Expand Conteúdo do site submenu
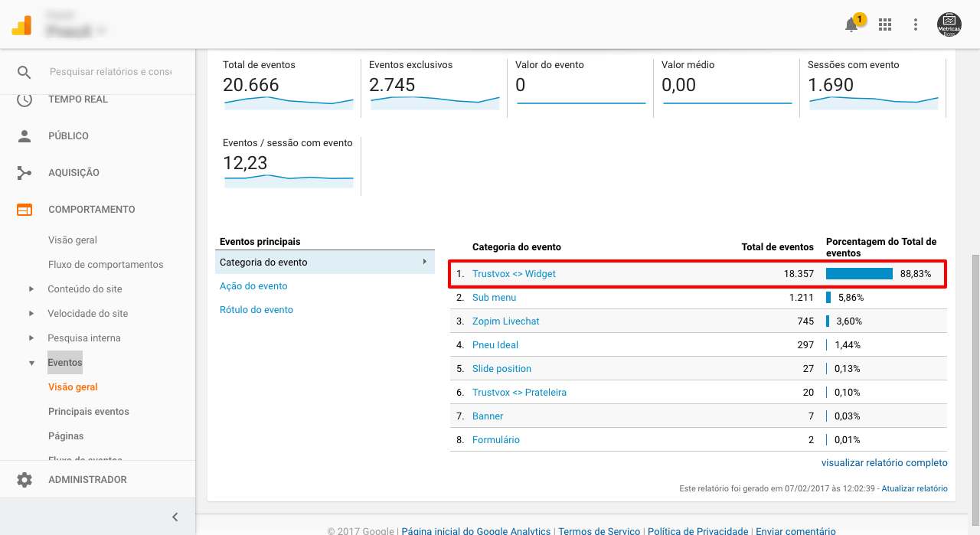 tap(31, 289)
